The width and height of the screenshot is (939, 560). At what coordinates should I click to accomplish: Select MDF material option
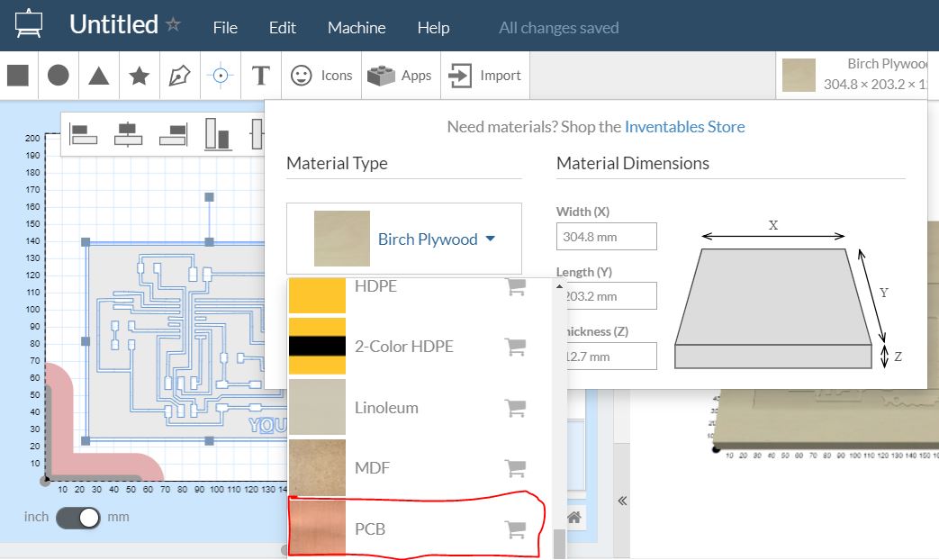click(420, 468)
